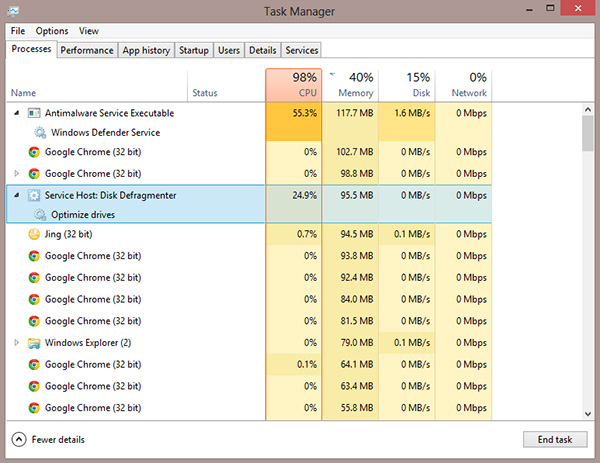
Task: Click the Service Host Disk Defragmenter icon
Action: click(34, 195)
